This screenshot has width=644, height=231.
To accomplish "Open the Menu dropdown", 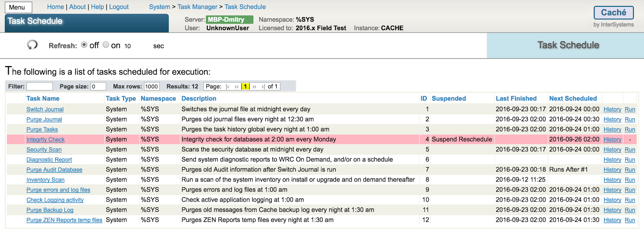I will pos(18,7).
